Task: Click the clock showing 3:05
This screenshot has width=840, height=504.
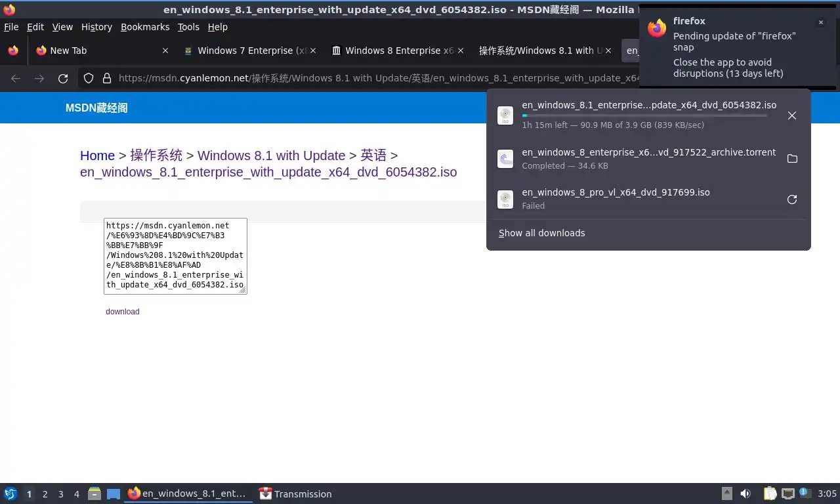Action: pos(827,493)
